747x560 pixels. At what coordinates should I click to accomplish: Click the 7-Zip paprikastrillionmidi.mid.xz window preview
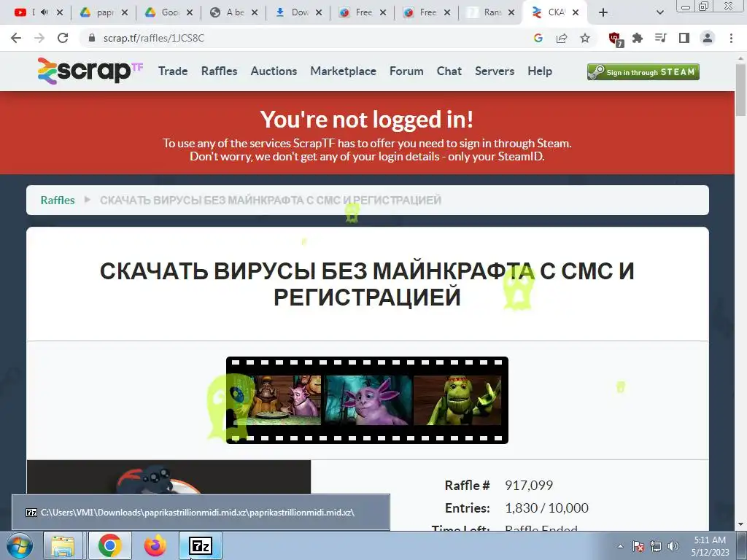point(201,513)
